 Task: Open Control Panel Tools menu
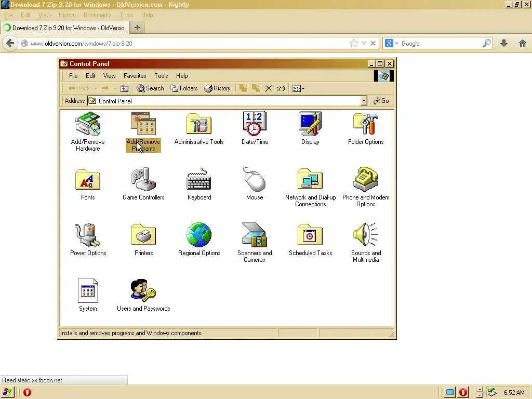tap(161, 76)
